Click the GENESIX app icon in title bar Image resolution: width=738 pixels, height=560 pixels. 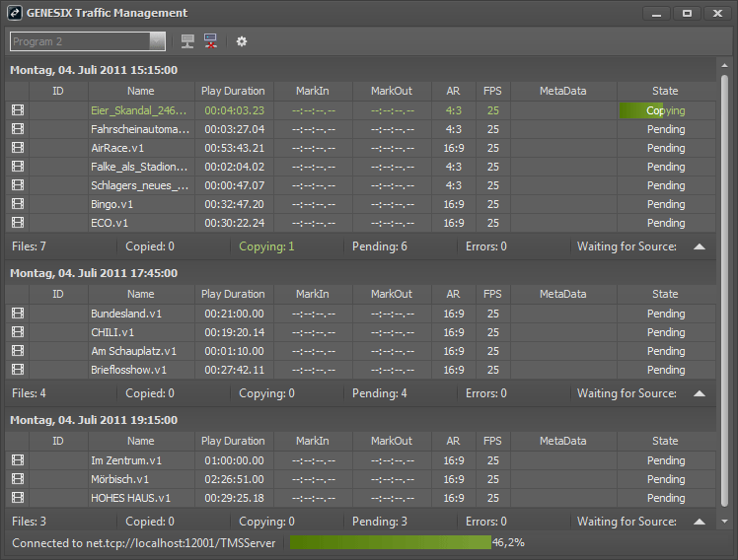[x=15, y=14]
